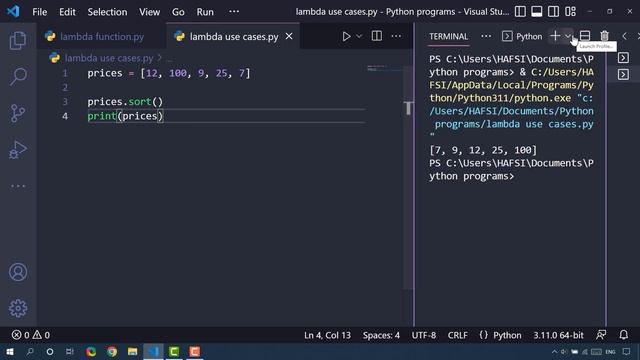Open the View menu
This screenshot has height=360, width=640.
tap(149, 12)
